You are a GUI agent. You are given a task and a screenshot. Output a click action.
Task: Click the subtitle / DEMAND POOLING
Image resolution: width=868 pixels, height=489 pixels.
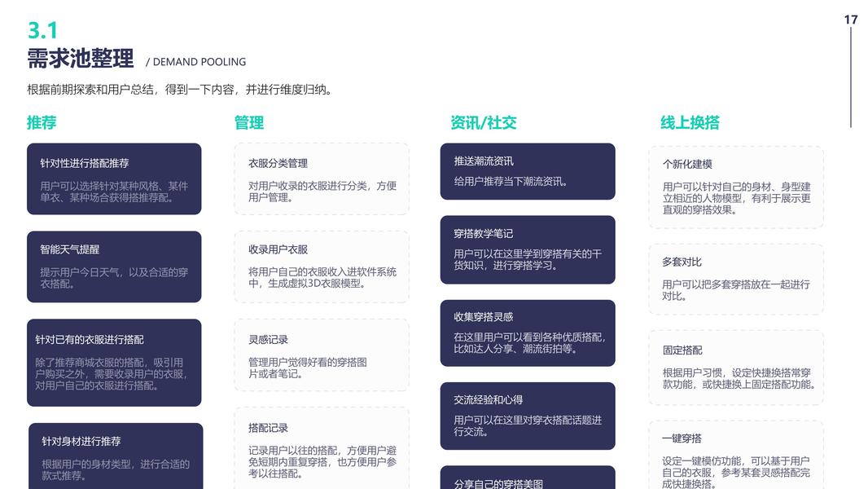(x=196, y=62)
